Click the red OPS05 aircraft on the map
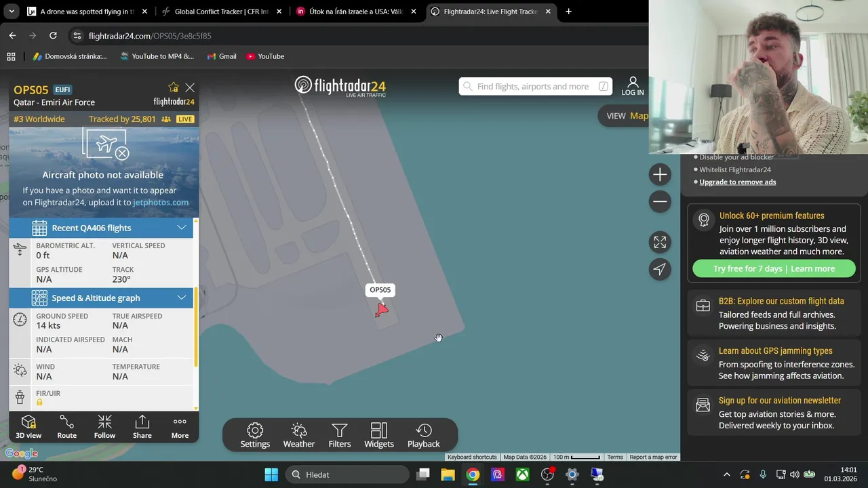This screenshot has width=868, height=488. click(x=382, y=310)
